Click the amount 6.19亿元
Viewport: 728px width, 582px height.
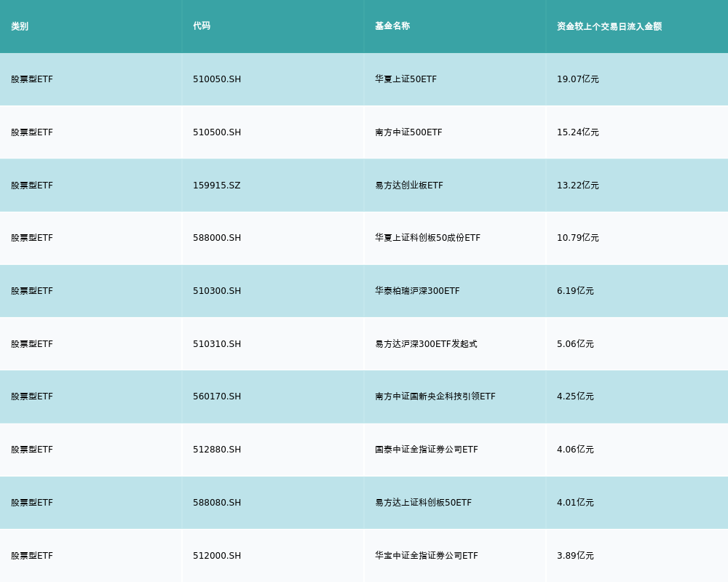pyautogui.click(x=575, y=291)
